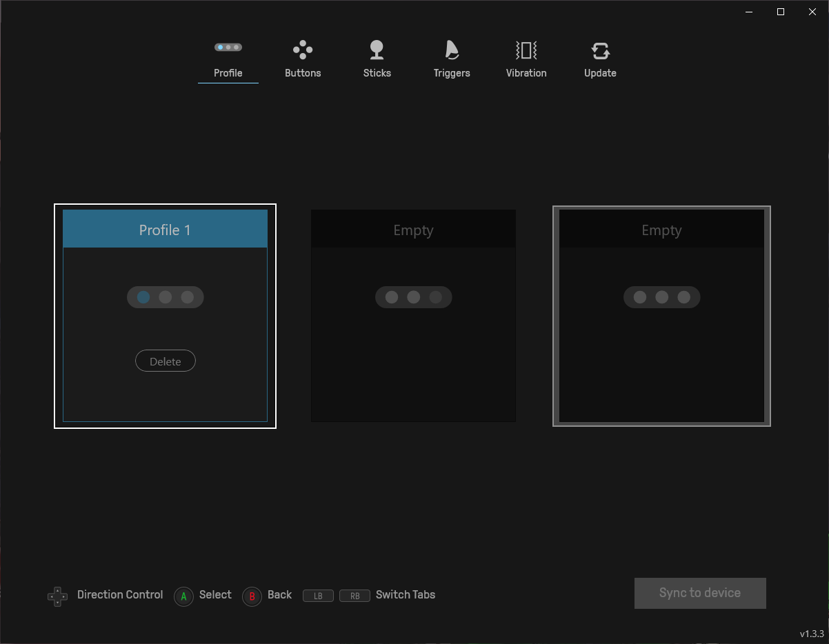The width and height of the screenshot is (829, 644).
Task: Select the rightmost Empty profile slot
Action: 661,316
